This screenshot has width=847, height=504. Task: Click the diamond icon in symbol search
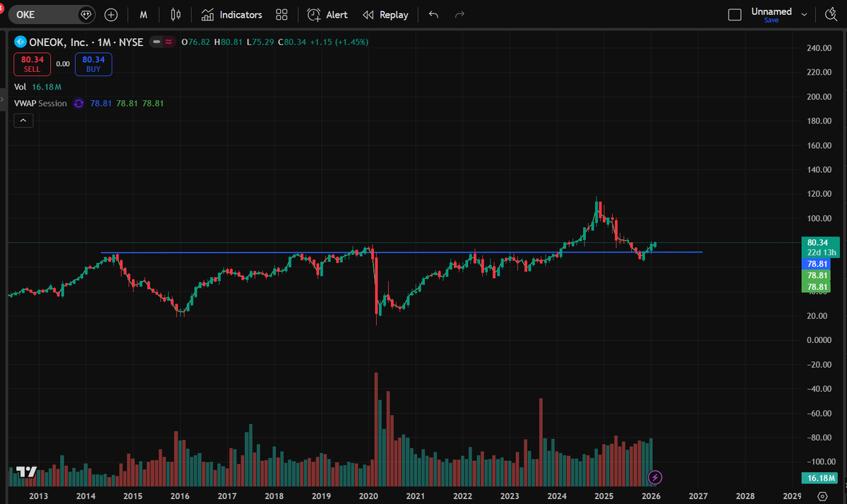[x=86, y=14]
